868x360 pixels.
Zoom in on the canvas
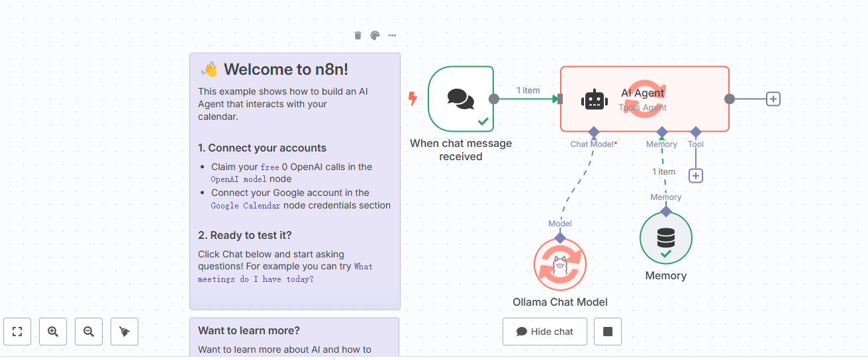coord(53,332)
